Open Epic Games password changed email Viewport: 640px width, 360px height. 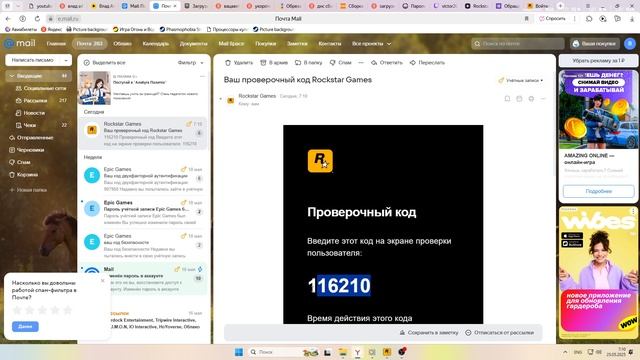point(143,212)
